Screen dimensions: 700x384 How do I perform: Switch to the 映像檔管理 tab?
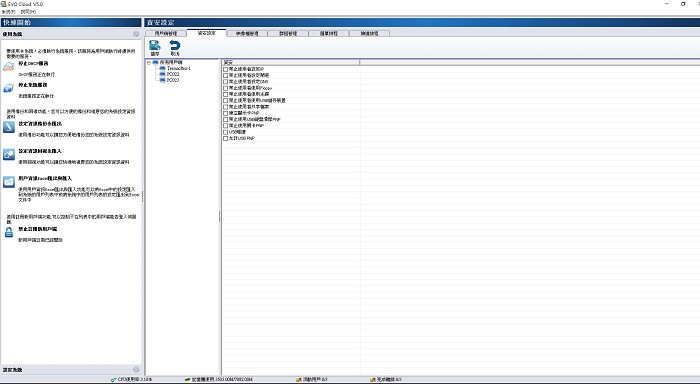tap(247, 33)
